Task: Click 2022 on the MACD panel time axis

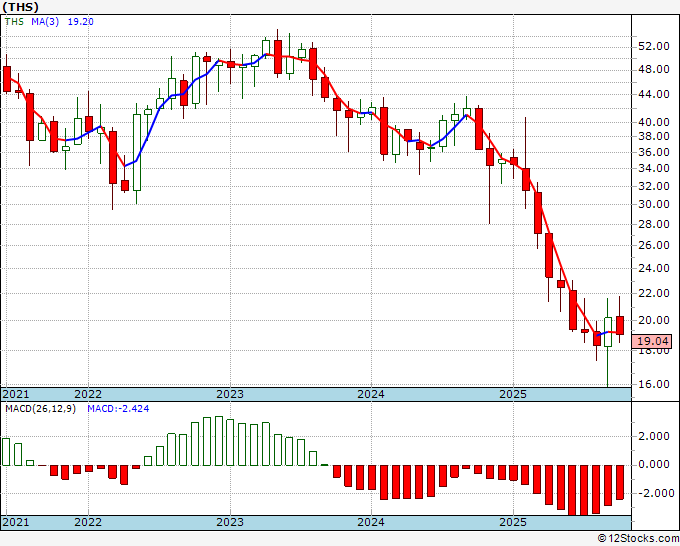Action: [x=88, y=522]
